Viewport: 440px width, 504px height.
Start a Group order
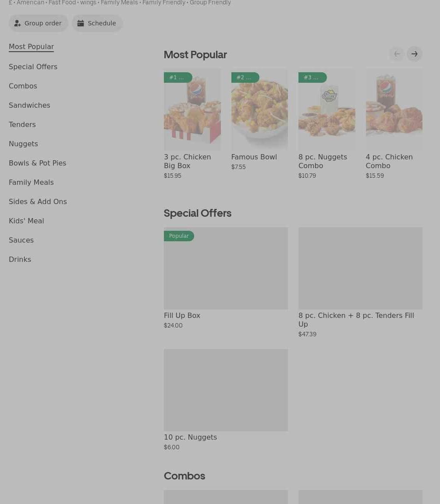point(39,23)
